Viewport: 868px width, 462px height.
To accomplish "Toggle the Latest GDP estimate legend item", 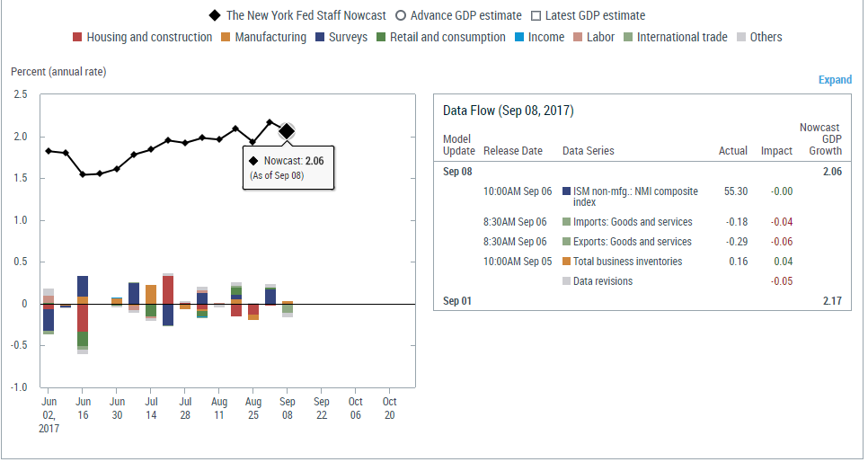I will [588, 15].
